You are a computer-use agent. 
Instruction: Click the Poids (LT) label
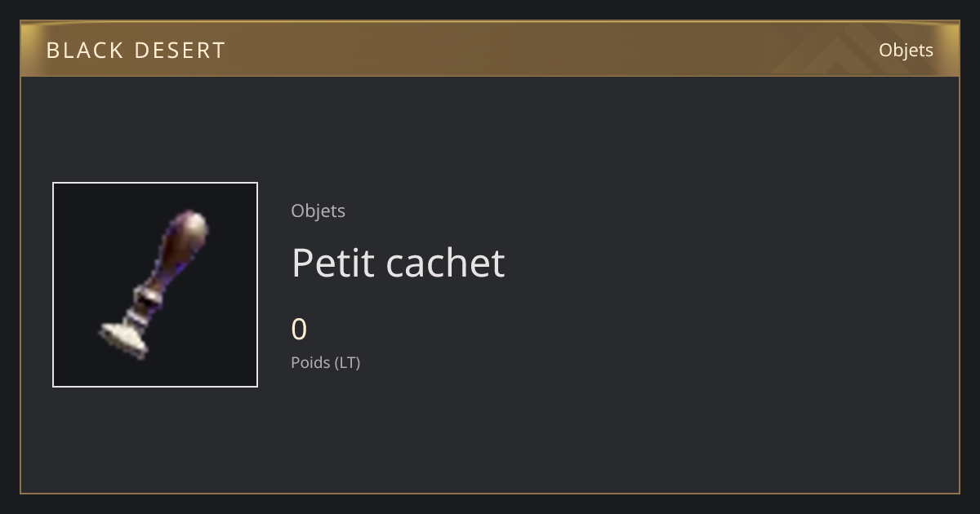325,362
